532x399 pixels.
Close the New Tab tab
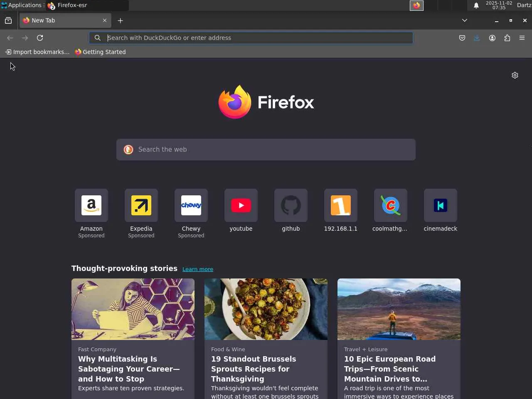pos(105,20)
